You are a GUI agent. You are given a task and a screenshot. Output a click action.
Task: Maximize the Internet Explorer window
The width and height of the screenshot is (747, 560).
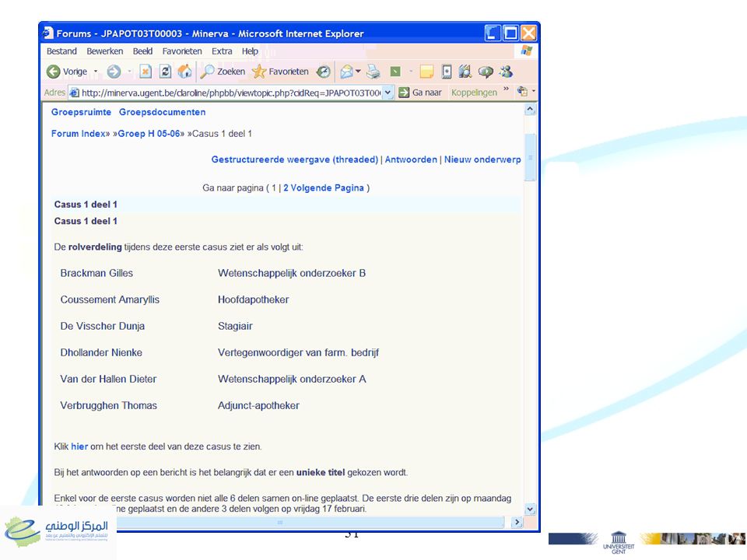(x=510, y=33)
